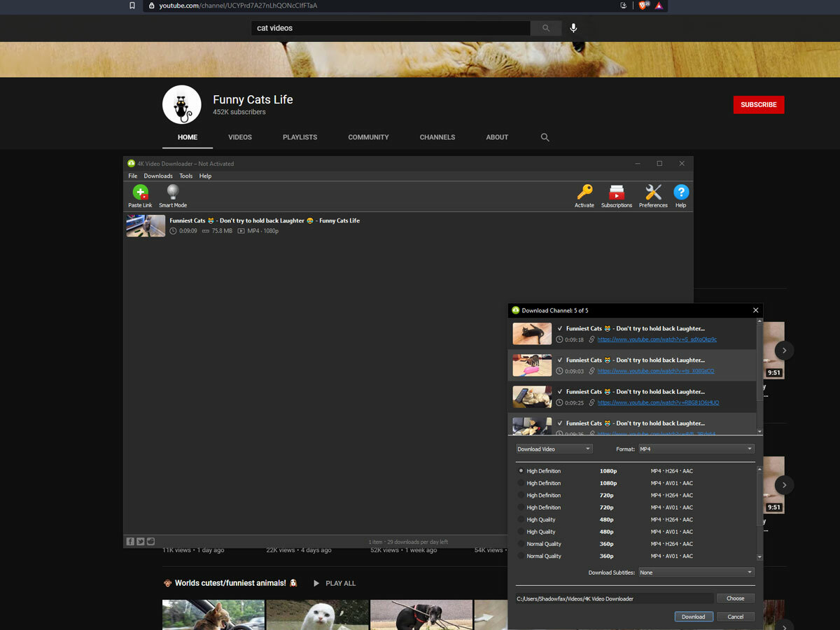Click the Paste Link toolbar icon
Viewport: 840px width, 630px height.
coord(140,192)
